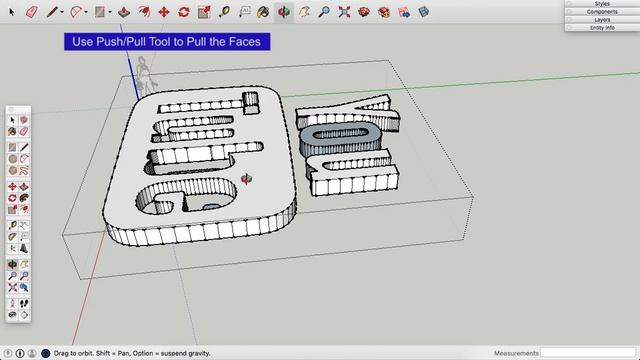Image resolution: width=640 pixels, height=360 pixels.
Task: Select Freehand tool in left tool palette
Action: pos(24,170)
